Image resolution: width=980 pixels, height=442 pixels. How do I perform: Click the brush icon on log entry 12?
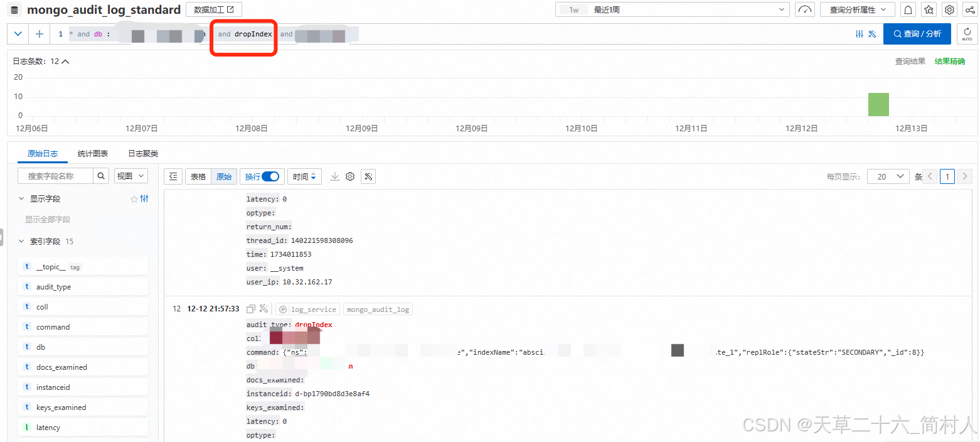(x=264, y=309)
